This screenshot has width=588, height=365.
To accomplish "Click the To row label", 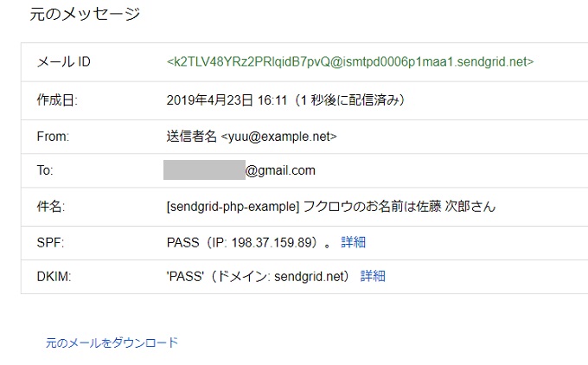I will click(45, 170).
